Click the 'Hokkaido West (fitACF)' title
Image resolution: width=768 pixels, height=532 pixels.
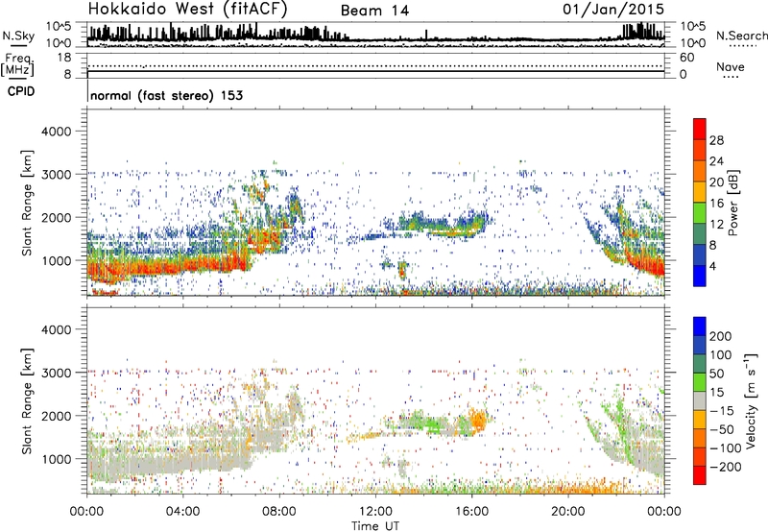(187, 10)
